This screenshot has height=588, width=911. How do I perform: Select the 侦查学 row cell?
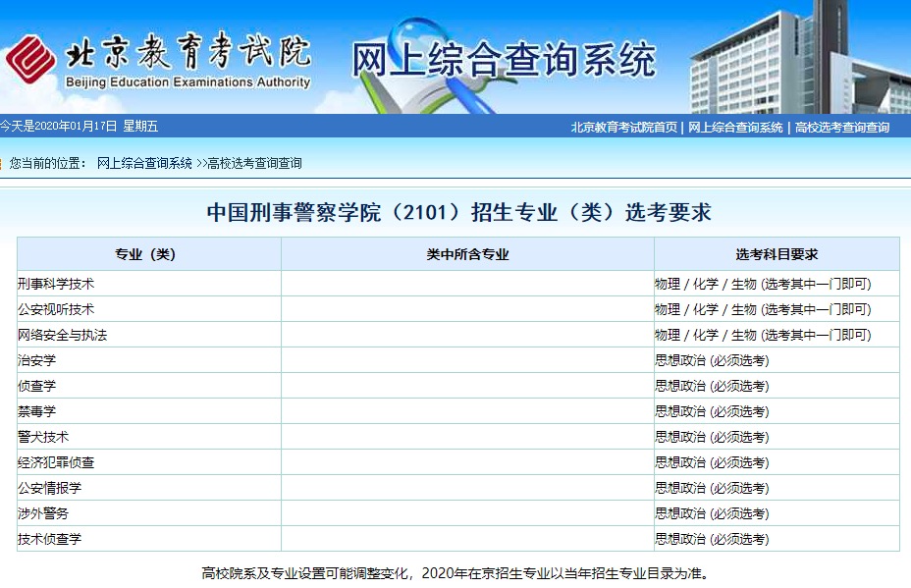[x=149, y=386]
